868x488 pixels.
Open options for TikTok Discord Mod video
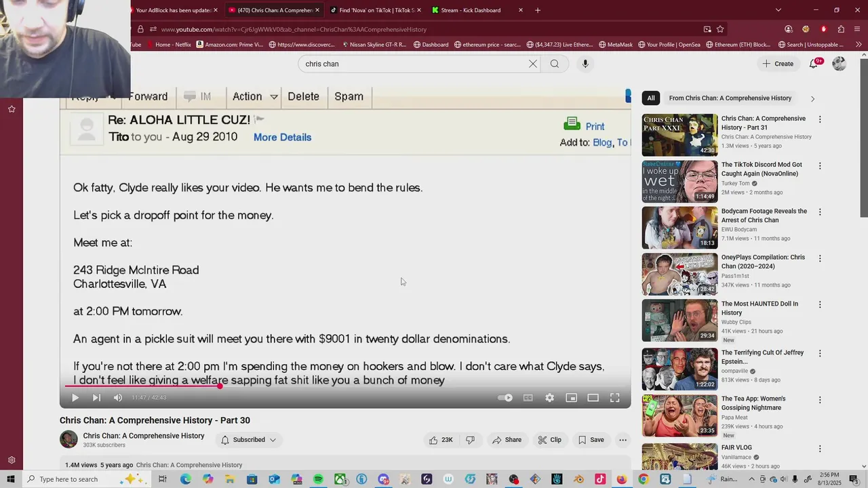click(x=820, y=165)
